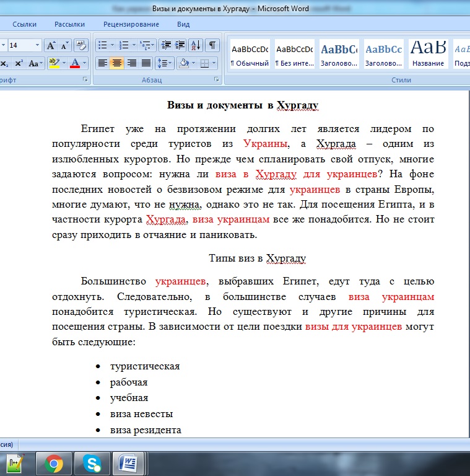Justify the paragraph text
Image resolution: width=470 pixels, height=476 pixels.
point(146,63)
